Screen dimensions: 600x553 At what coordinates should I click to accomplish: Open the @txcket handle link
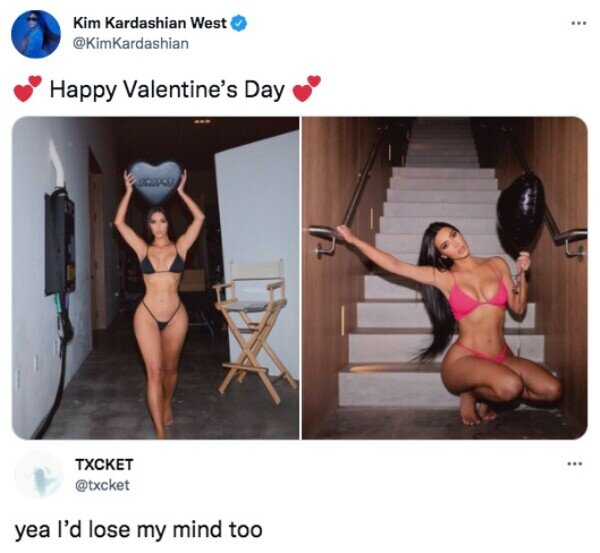102,485
